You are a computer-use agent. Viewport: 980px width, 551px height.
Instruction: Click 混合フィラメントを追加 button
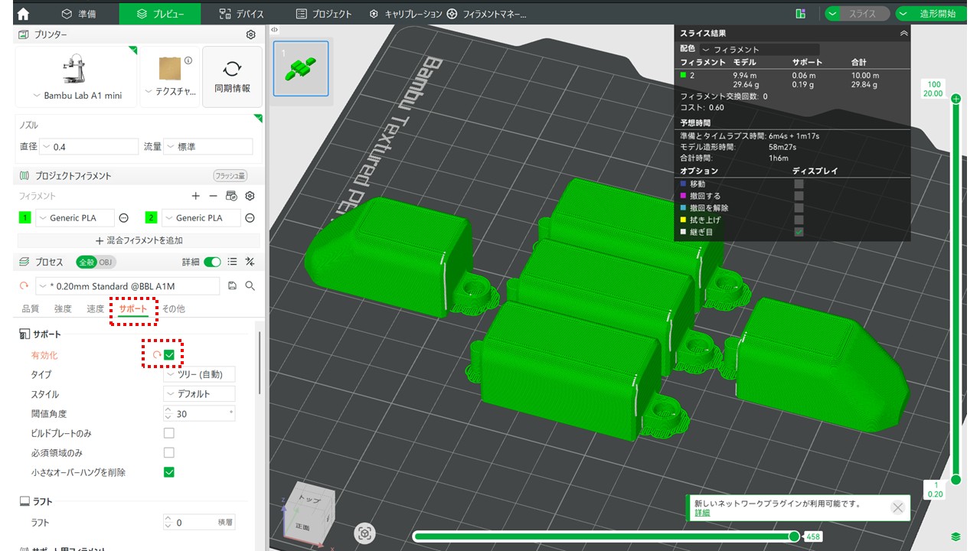139,240
